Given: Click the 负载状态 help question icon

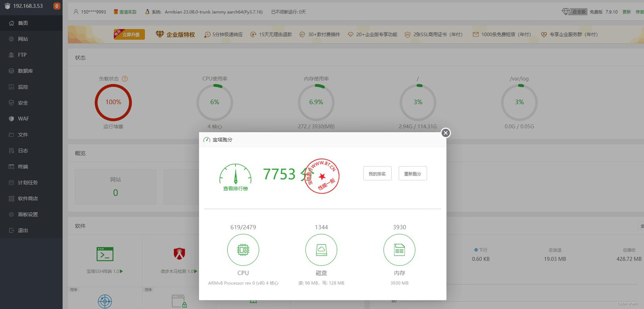Looking at the screenshot, I should [x=125, y=79].
